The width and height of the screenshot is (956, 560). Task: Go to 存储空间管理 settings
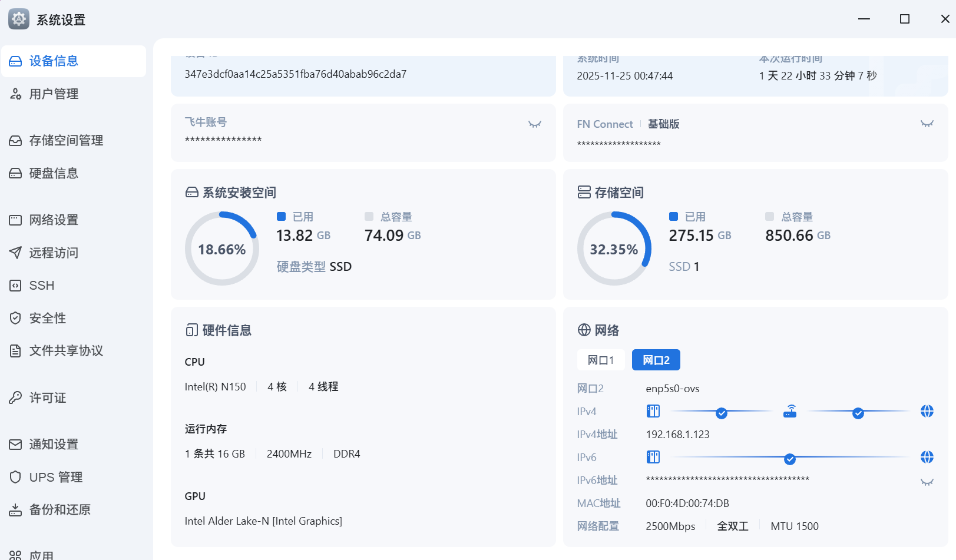tap(66, 141)
